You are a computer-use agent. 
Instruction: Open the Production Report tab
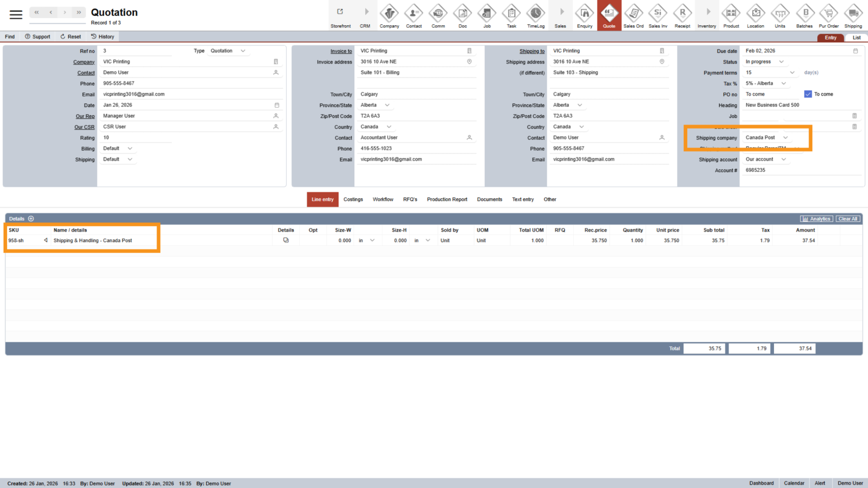447,199
